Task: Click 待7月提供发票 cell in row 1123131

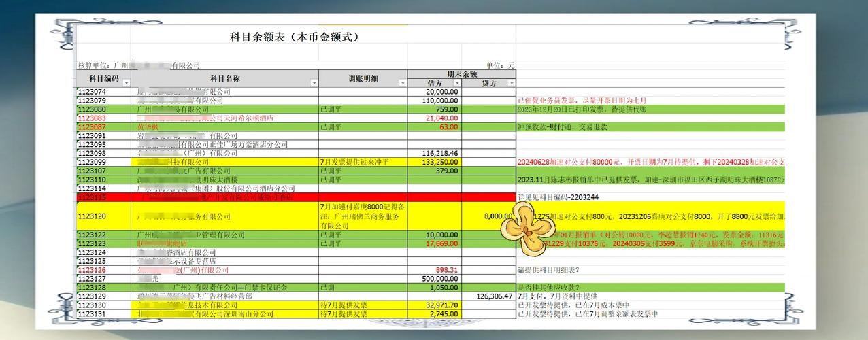Action: coord(363,314)
